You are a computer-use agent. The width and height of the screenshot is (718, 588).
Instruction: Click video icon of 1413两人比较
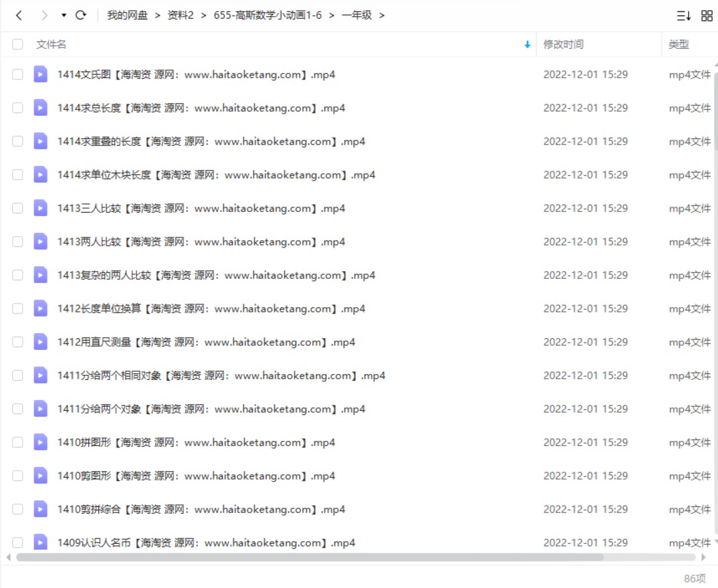tap(40, 241)
